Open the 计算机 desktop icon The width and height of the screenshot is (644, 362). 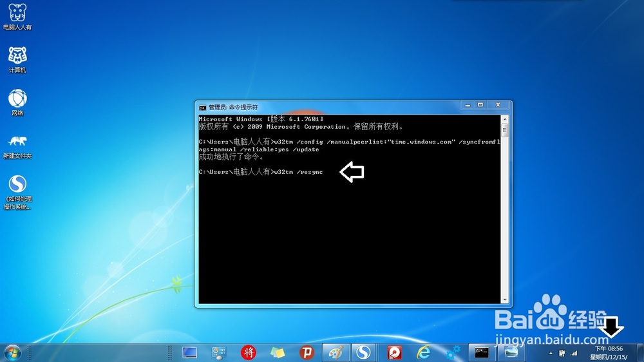click(x=17, y=60)
